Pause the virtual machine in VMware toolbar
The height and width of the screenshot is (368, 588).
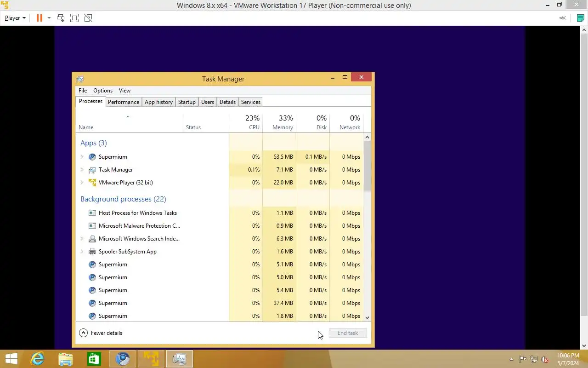click(40, 18)
